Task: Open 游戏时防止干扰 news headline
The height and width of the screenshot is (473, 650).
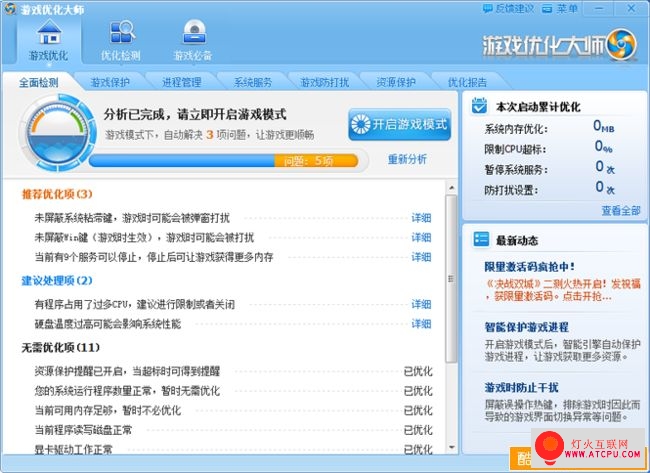Action: [x=521, y=388]
